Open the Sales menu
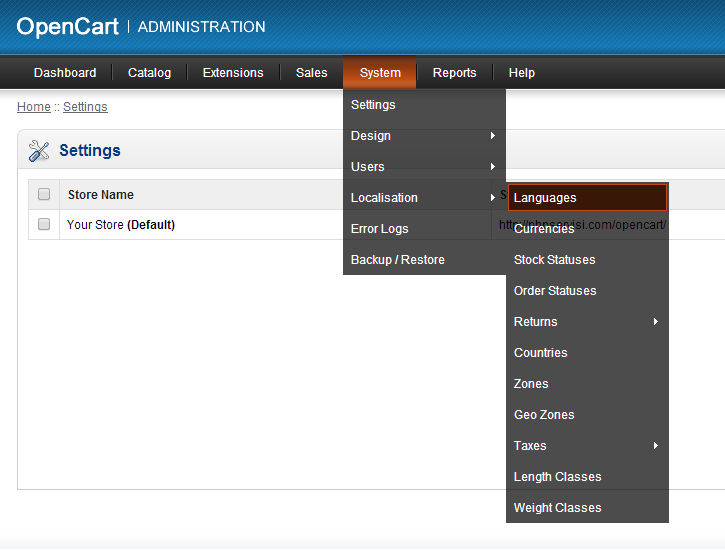 tap(312, 73)
